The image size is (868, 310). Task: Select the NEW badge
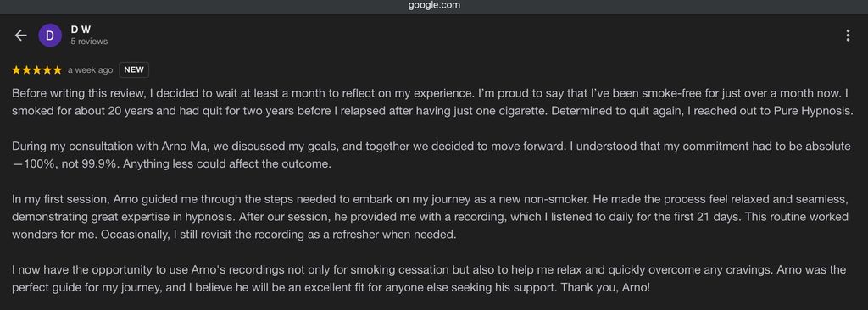coord(134,69)
